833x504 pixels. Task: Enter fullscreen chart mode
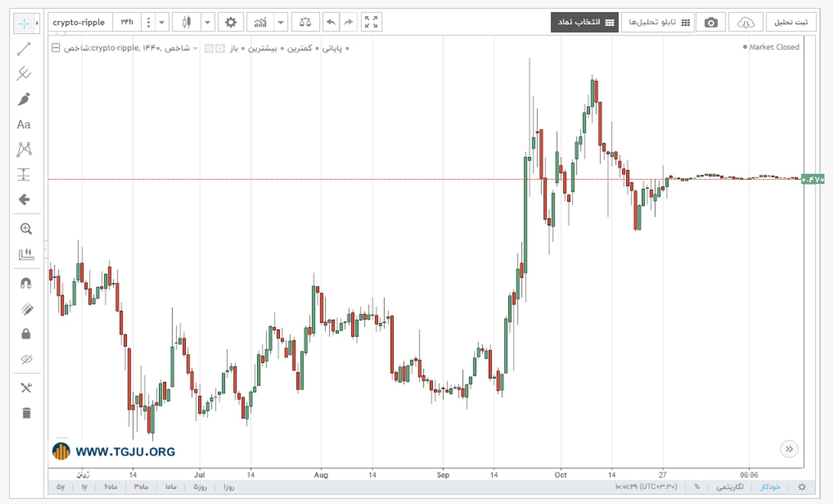pos(371,22)
